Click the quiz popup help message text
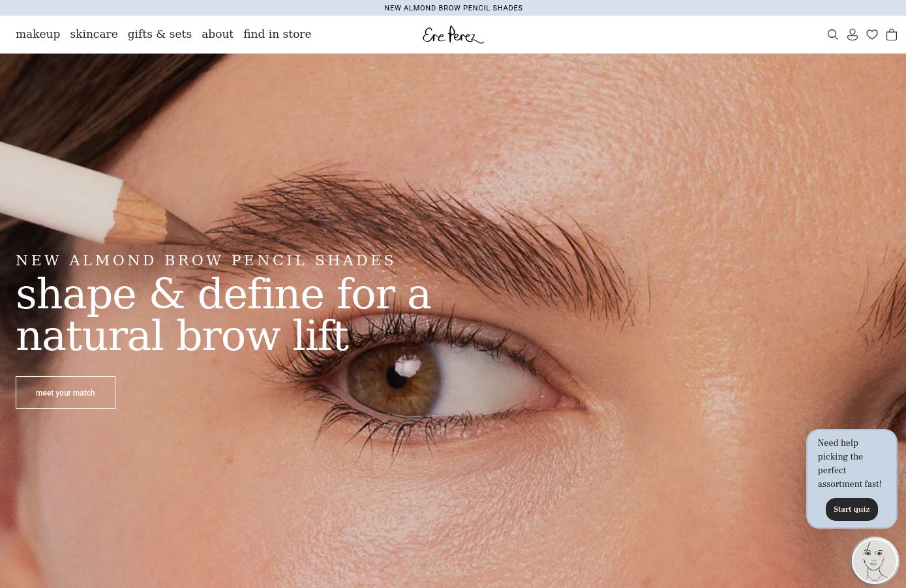Viewport: 906px width, 588px height. point(849,463)
